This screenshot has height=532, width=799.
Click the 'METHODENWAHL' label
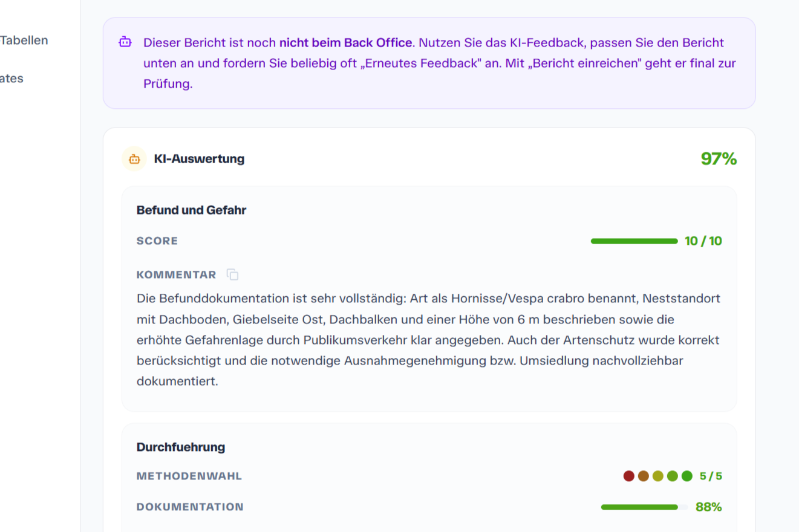pos(189,476)
